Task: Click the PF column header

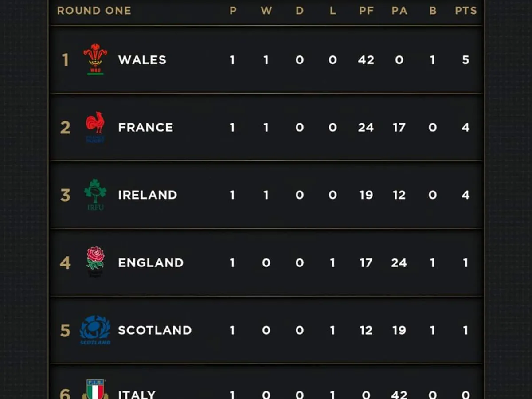Action: tap(366, 11)
